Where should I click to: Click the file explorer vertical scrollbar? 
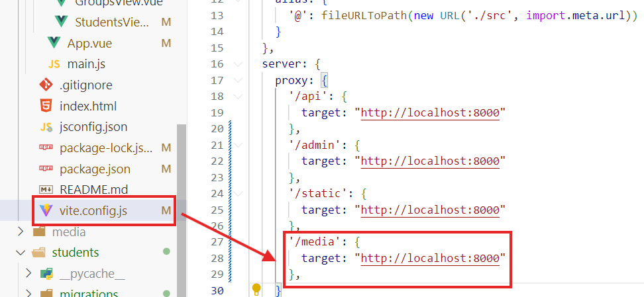[x=181, y=198]
